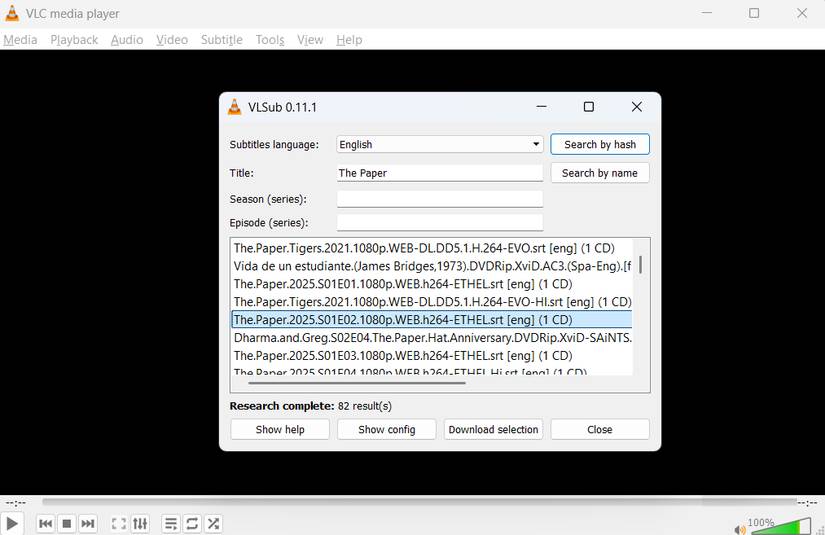Skip to the previous media item
This screenshot has width=825, height=535.
pyautogui.click(x=46, y=523)
